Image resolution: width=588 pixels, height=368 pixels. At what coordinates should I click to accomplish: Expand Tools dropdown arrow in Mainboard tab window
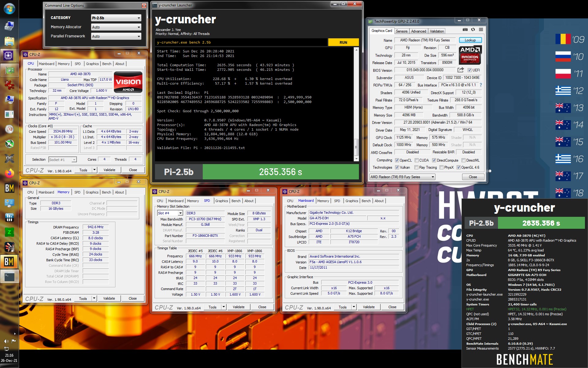(x=354, y=307)
